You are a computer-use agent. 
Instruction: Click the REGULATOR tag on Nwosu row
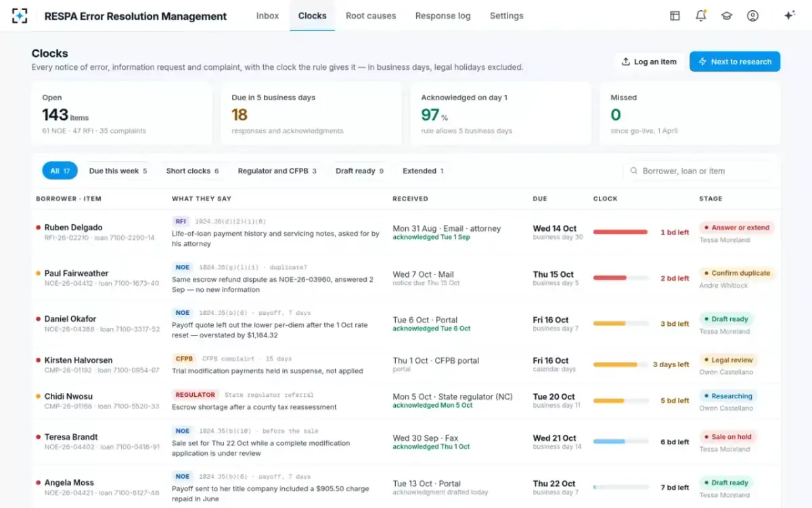[x=196, y=395]
